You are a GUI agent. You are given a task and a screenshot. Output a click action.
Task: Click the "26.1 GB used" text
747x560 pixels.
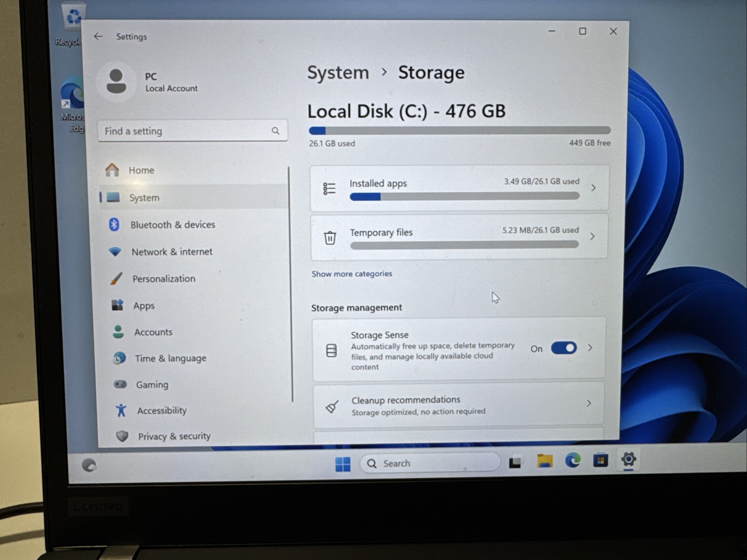tap(332, 143)
